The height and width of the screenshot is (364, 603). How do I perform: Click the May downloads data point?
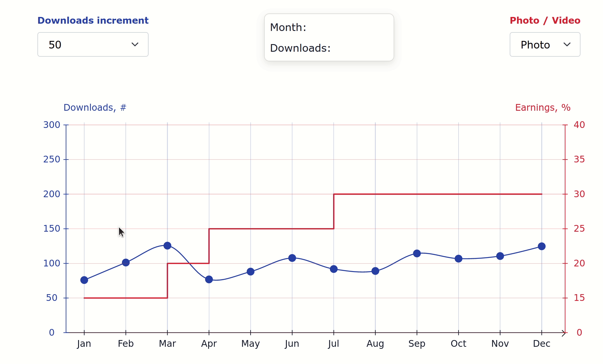[251, 272]
